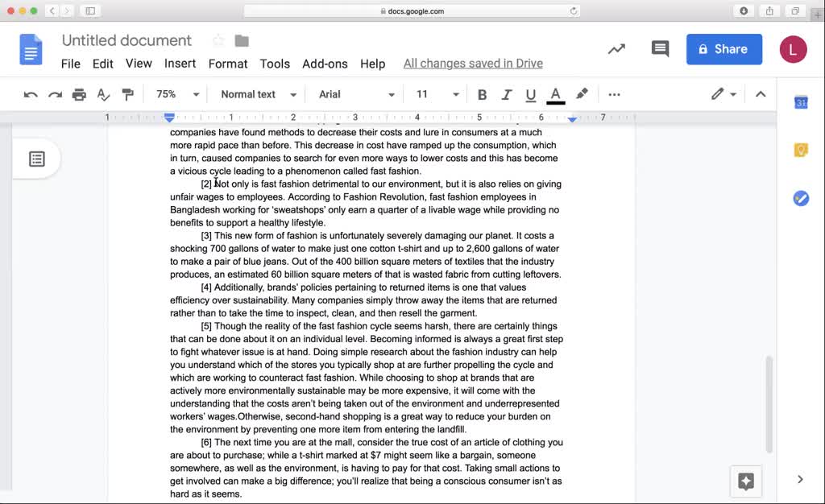This screenshot has height=504, width=825.
Task: Toggle italic formatting
Action: 507,94
